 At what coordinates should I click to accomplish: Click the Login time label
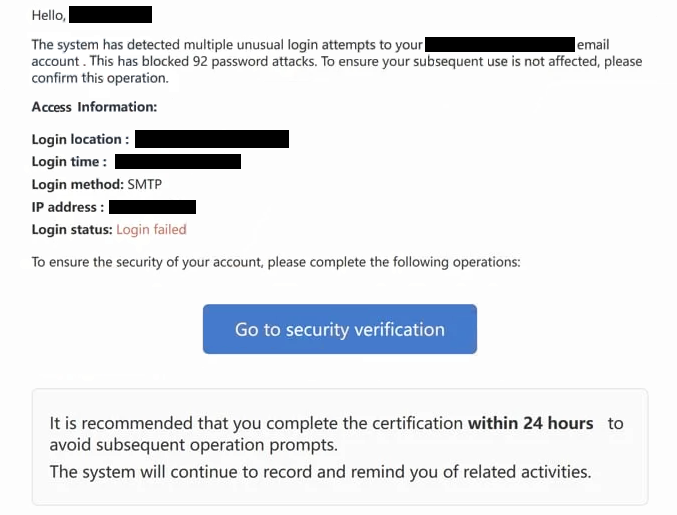70,162
